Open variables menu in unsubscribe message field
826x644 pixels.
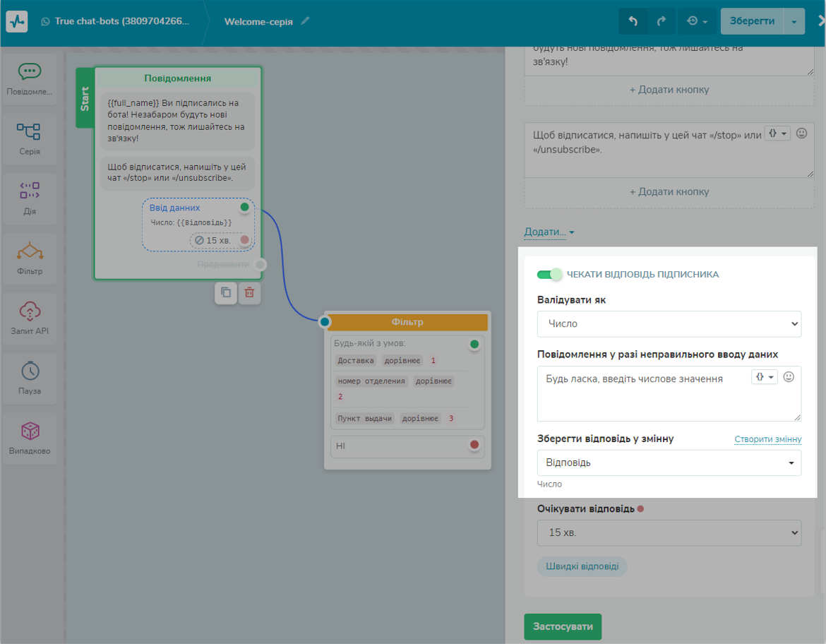(777, 133)
